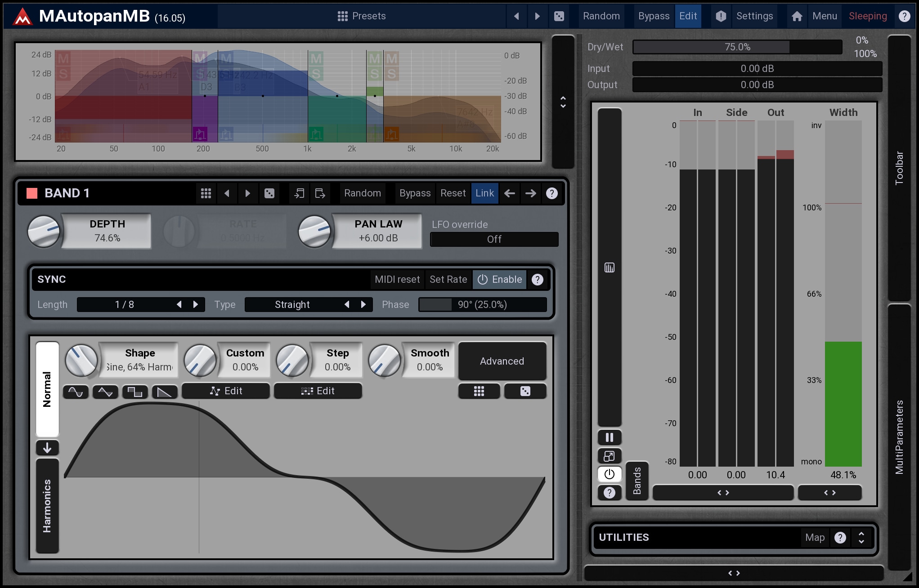
Task: Toggle global Bypass in top bar
Action: tap(654, 16)
